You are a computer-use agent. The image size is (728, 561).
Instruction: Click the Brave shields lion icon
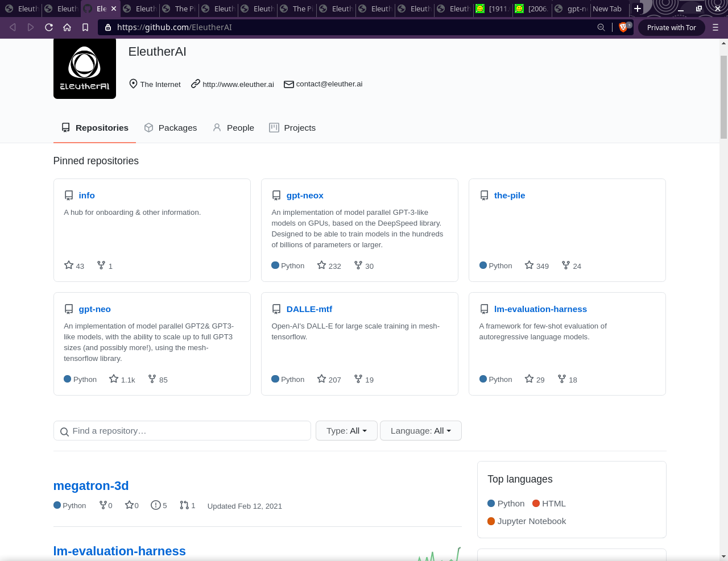click(x=623, y=27)
